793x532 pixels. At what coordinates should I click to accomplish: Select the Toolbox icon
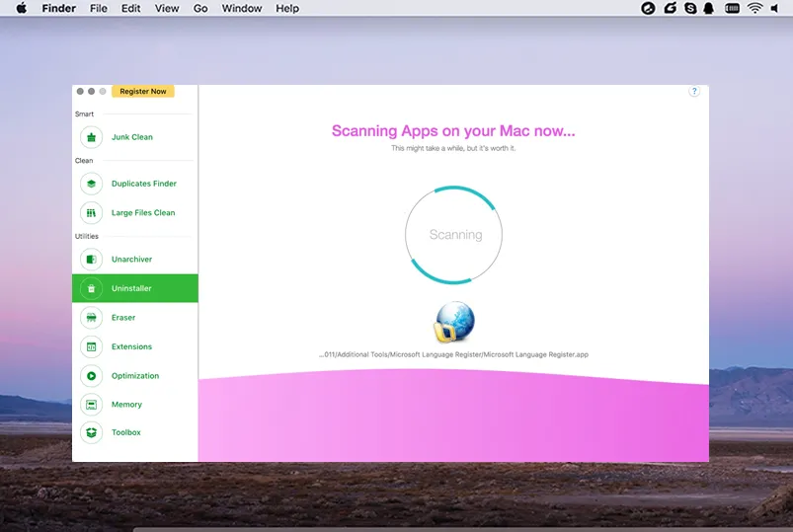tap(91, 433)
